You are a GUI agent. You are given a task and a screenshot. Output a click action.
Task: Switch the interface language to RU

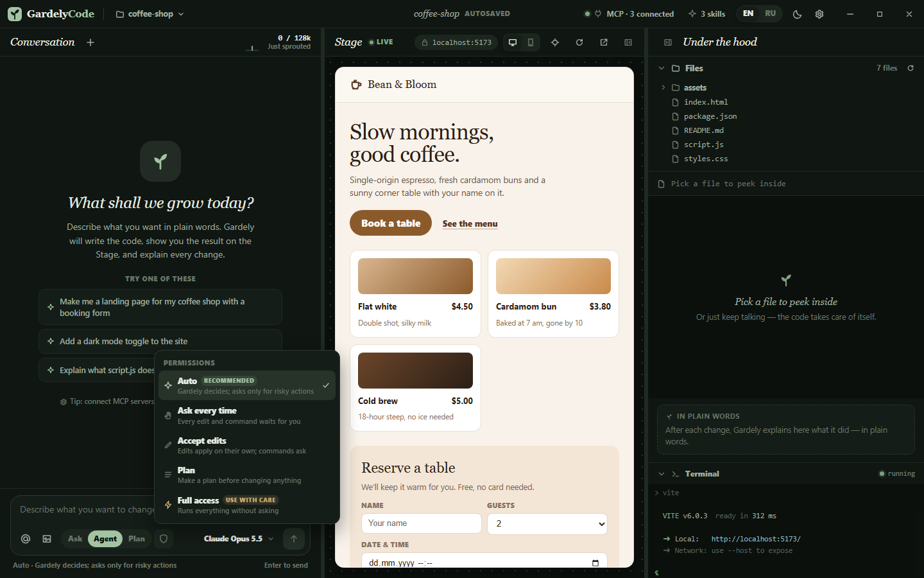pyautogui.click(x=770, y=13)
